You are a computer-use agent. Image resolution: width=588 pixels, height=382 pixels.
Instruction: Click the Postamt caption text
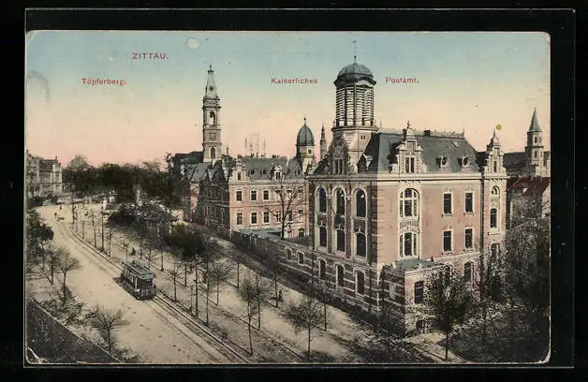(402, 81)
